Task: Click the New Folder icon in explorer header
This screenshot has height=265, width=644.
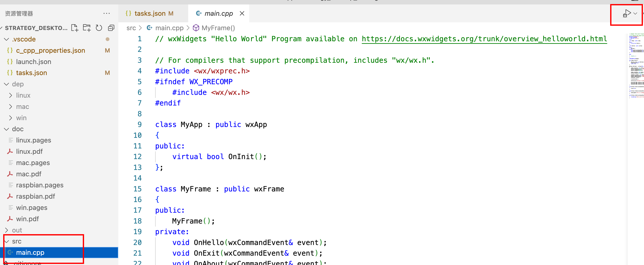Action: (87, 28)
